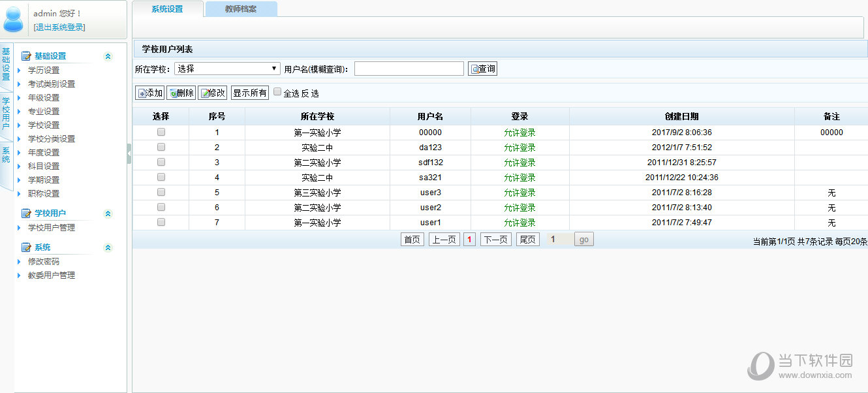This screenshot has width=868, height=393.
Task: Toggle the 全选 checkbox
Action: [277, 92]
